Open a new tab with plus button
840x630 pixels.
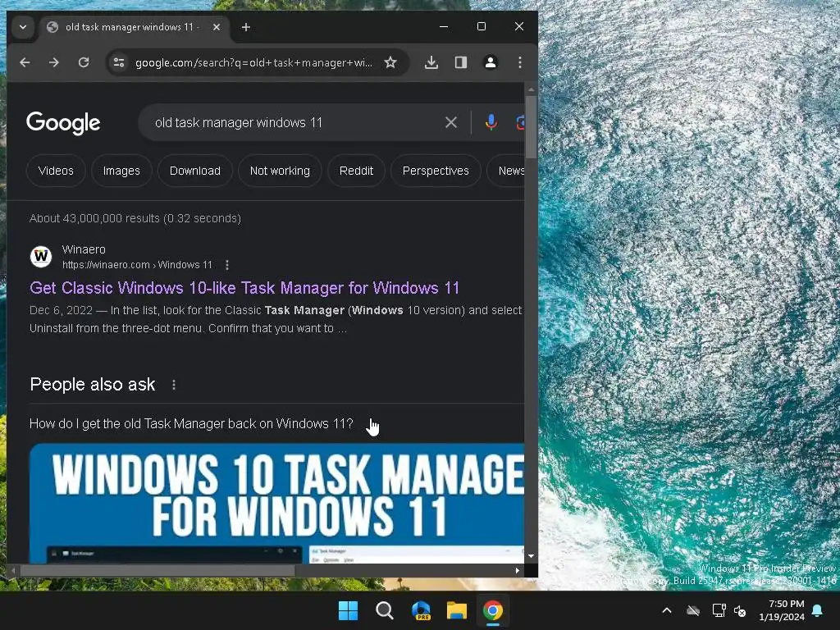coord(246,27)
